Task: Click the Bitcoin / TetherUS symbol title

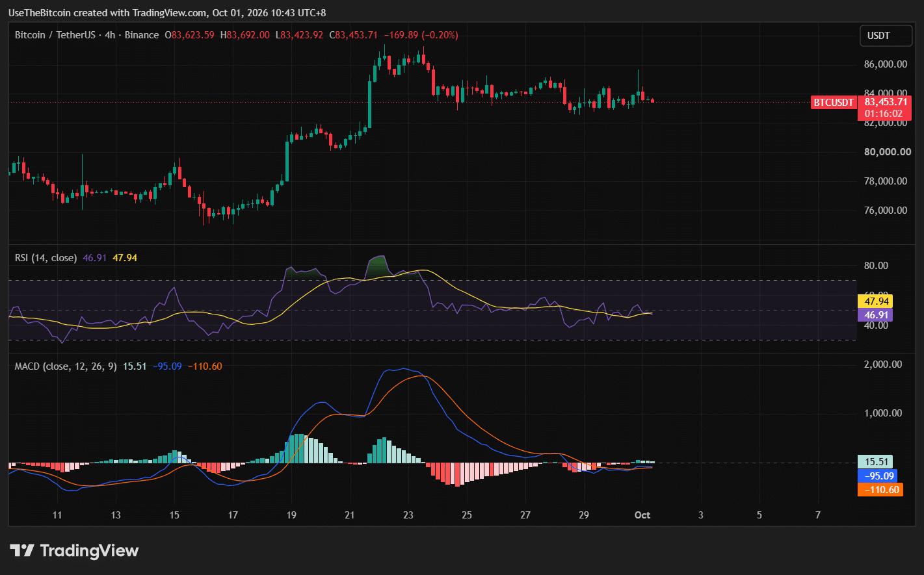Action: 57,35
